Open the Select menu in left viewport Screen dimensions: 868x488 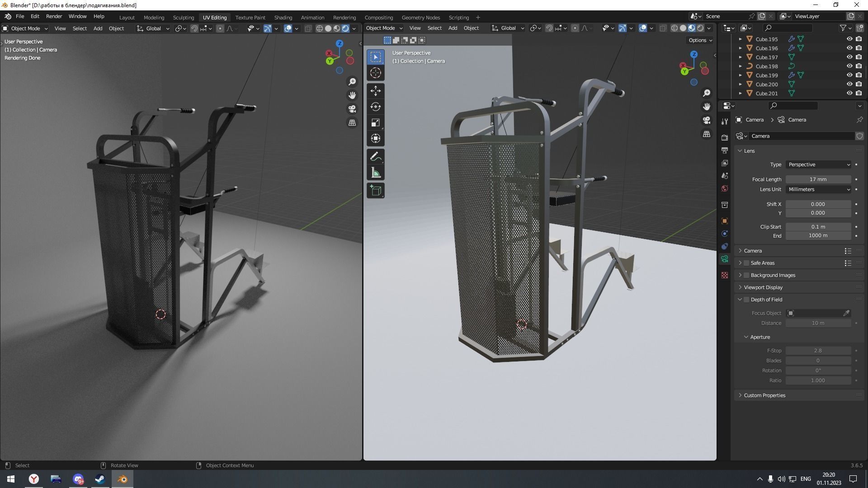coord(80,28)
